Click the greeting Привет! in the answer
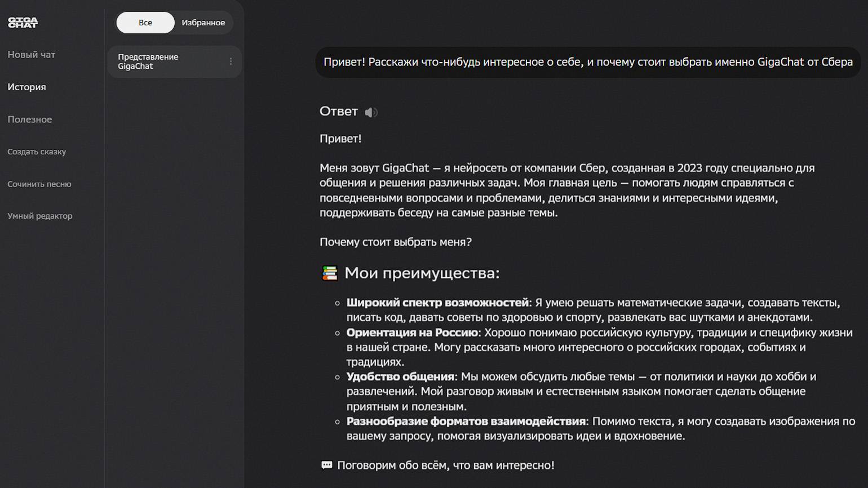 (x=340, y=139)
